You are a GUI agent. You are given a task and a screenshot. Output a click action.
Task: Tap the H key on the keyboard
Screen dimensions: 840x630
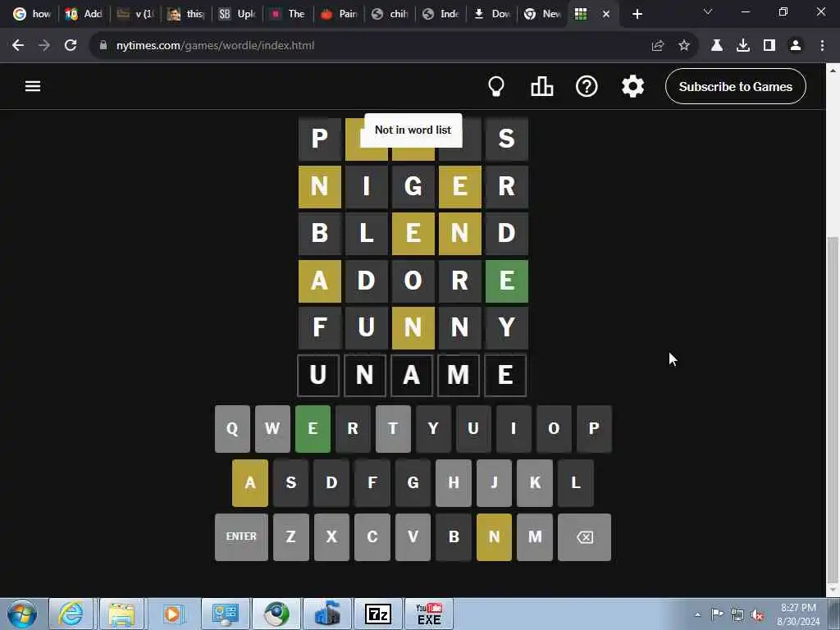click(454, 482)
